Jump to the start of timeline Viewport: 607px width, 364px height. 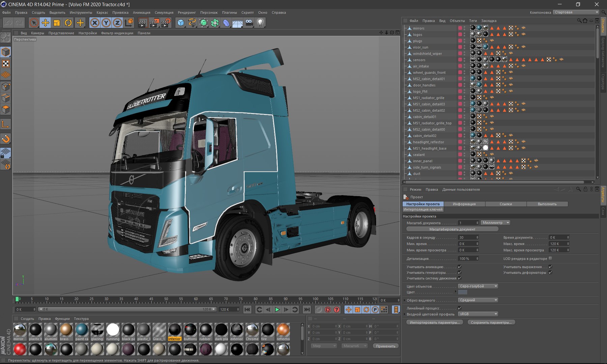pos(247,309)
